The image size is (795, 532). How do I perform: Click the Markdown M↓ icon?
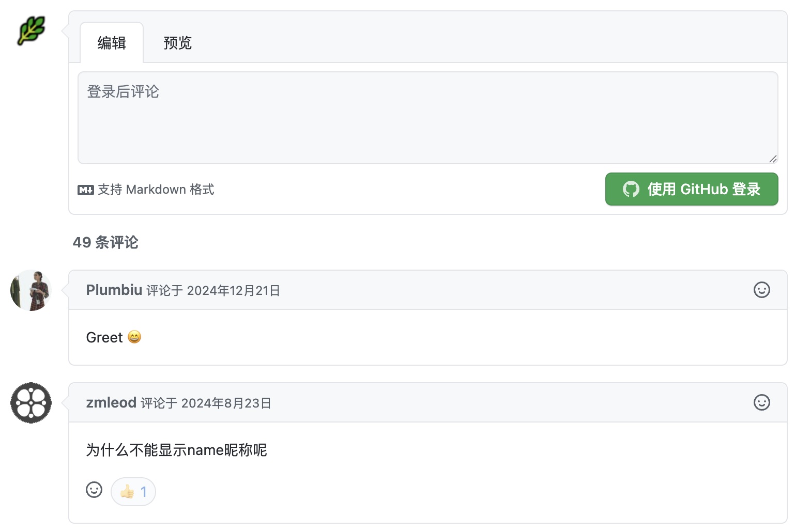click(x=85, y=190)
